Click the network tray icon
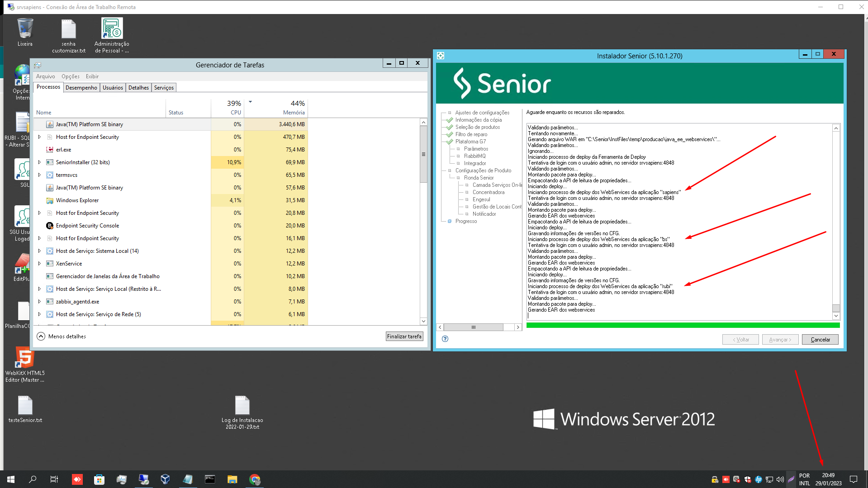This screenshot has height=488, width=868. tap(769, 479)
